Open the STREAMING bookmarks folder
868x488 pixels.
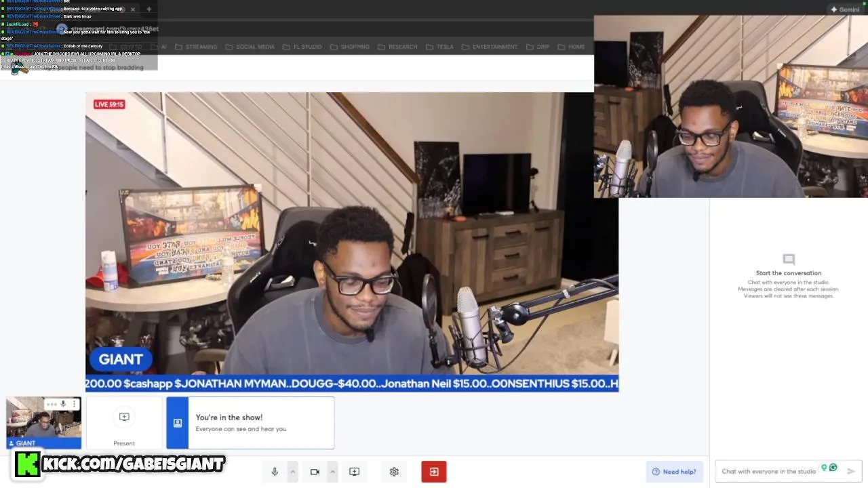(196, 47)
